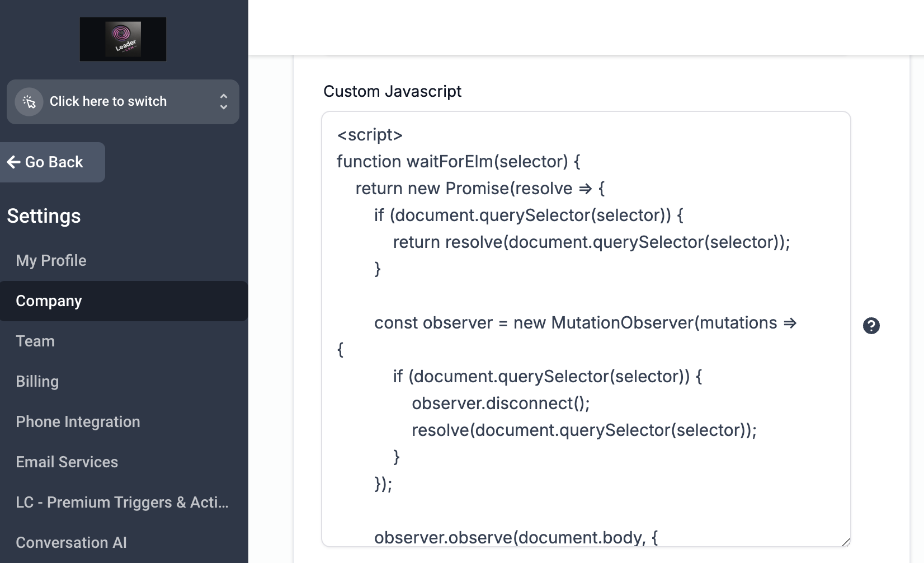Open the 'Click here to switch' dropdown
This screenshot has width=924, height=563.
point(109,102)
